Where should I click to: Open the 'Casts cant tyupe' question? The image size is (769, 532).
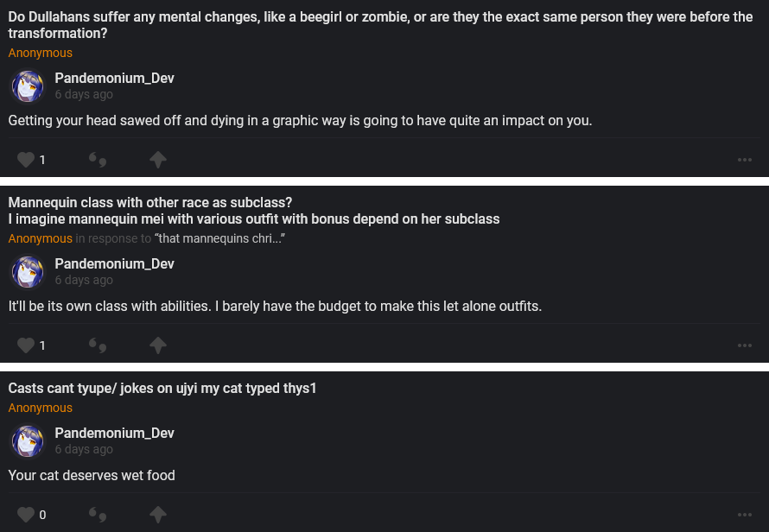(162, 389)
